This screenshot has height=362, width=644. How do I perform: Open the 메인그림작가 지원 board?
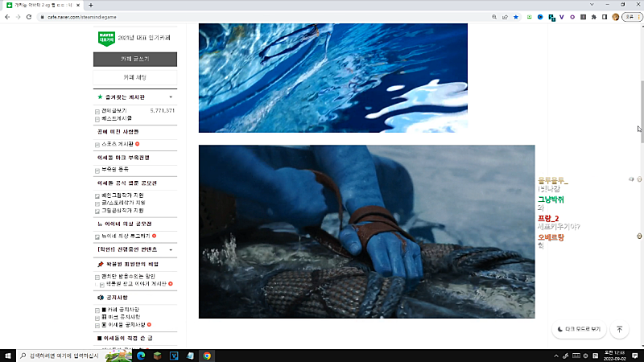[x=122, y=195]
